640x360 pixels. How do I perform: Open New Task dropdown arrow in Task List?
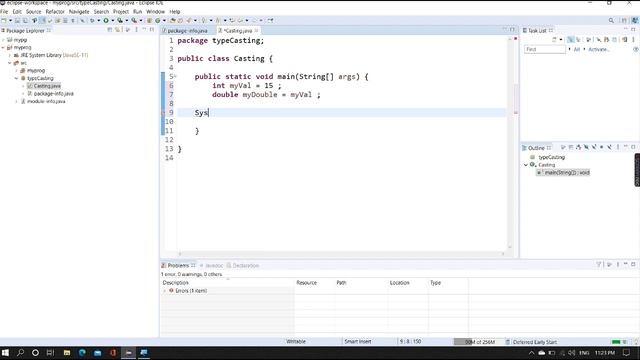(x=561, y=40)
